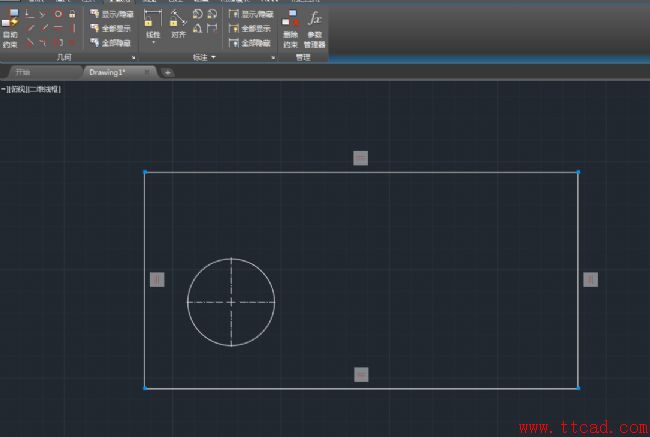Open the fx Parameters Manager (参数管理器)

(x=315, y=28)
